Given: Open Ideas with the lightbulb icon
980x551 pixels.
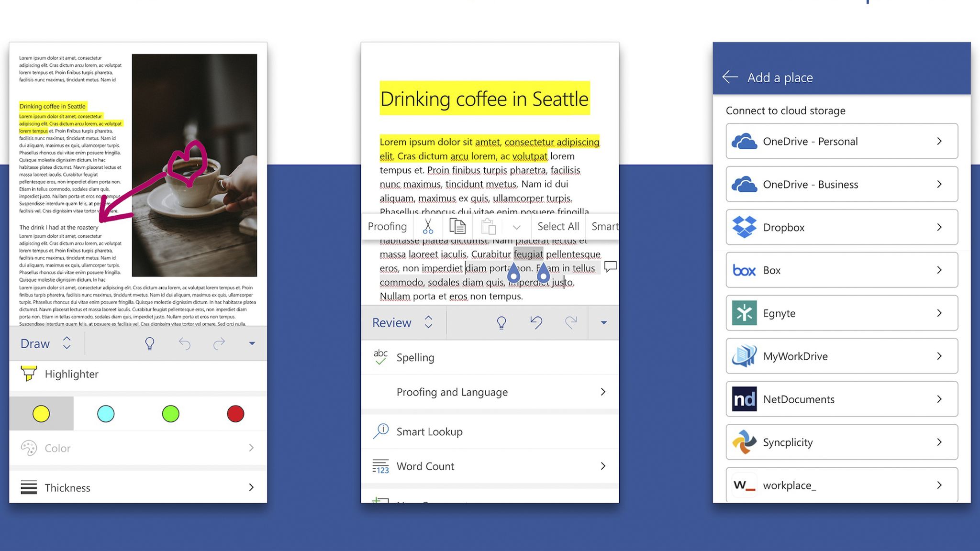Looking at the screenshot, I should (x=501, y=322).
